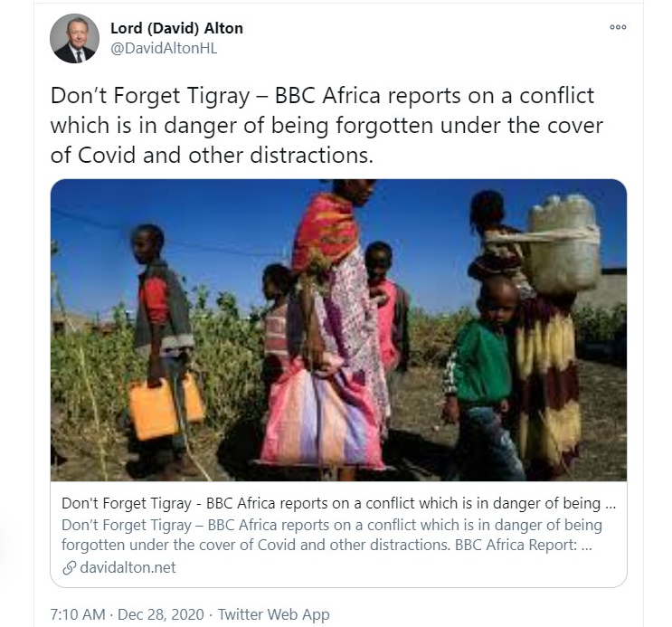Follow the davidalton.net domain link
Viewport: 672px width, 627px height.
(128, 568)
